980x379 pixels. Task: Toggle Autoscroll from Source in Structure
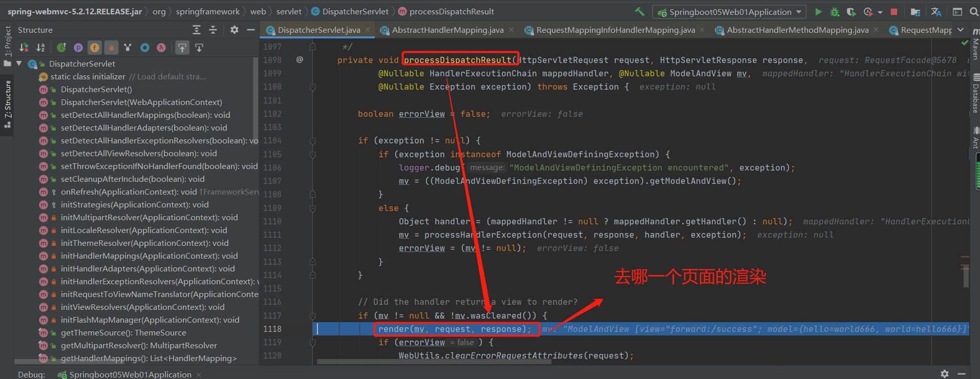199,48
